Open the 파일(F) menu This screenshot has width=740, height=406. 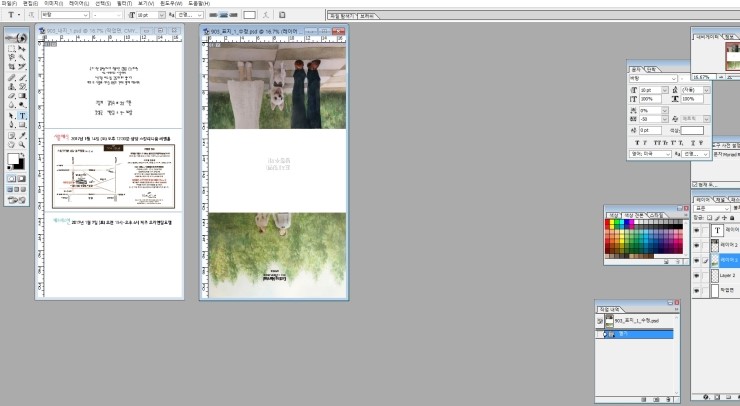click(9, 4)
